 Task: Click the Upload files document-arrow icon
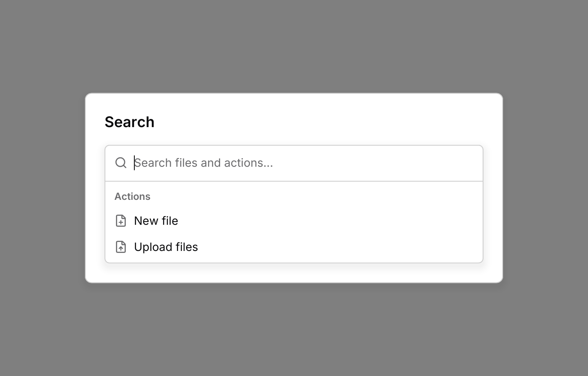coord(121,247)
